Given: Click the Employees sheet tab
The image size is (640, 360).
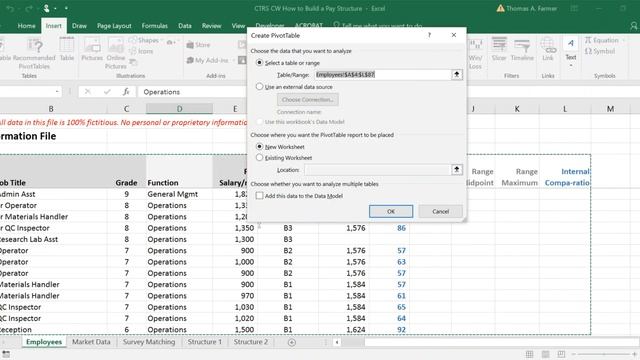Looking at the screenshot, I should [44, 342].
